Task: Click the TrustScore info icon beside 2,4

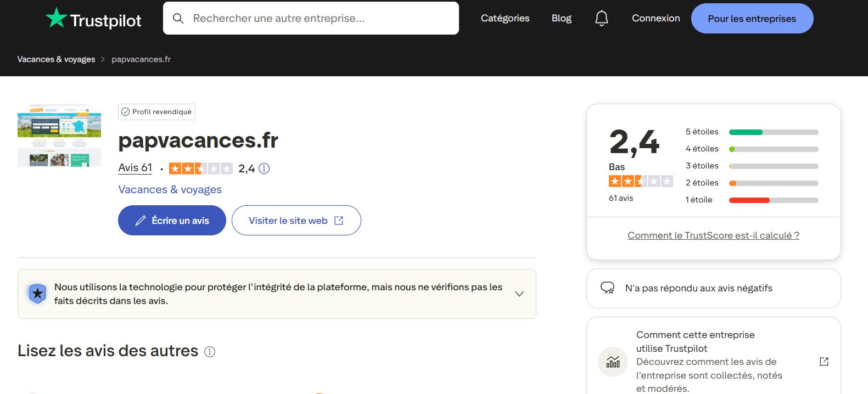Action: [x=264, y=168]
